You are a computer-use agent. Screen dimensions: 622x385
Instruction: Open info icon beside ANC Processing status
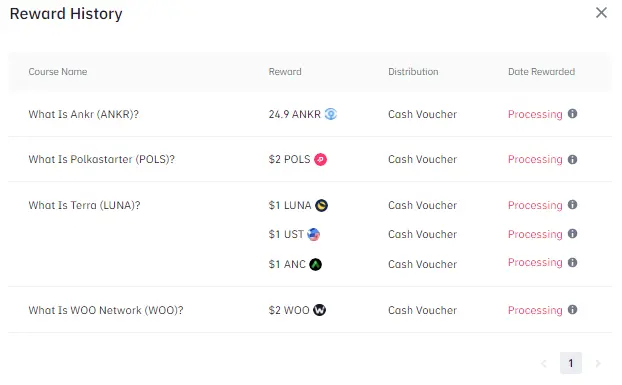572,262
